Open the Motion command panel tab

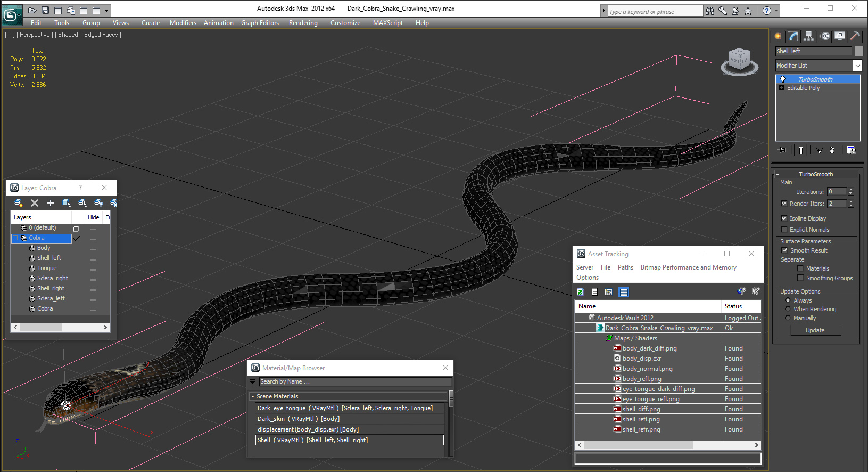point(825,36)
